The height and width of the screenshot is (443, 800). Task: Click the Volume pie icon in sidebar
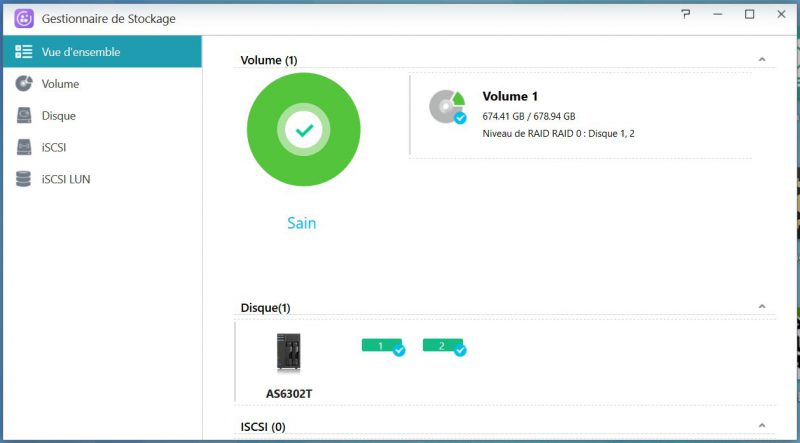click(23, 83)
